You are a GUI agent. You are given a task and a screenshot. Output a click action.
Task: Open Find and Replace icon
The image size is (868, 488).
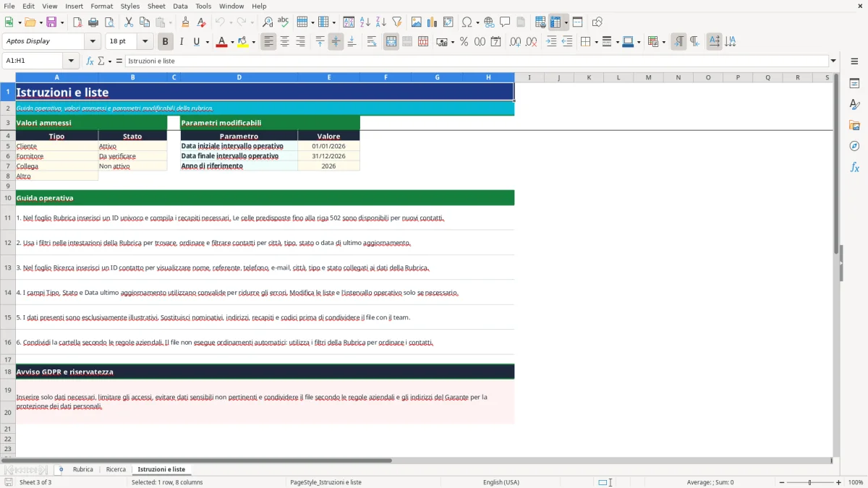268,22
